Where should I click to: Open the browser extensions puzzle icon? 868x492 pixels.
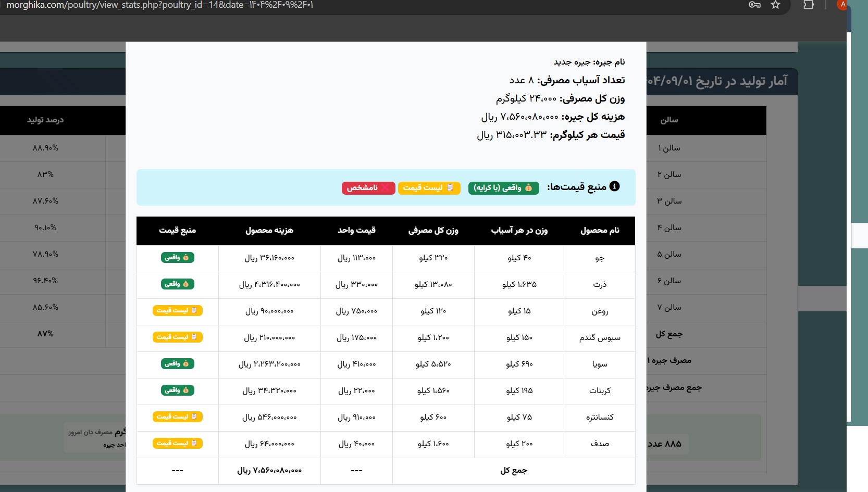tap(809, 5)
